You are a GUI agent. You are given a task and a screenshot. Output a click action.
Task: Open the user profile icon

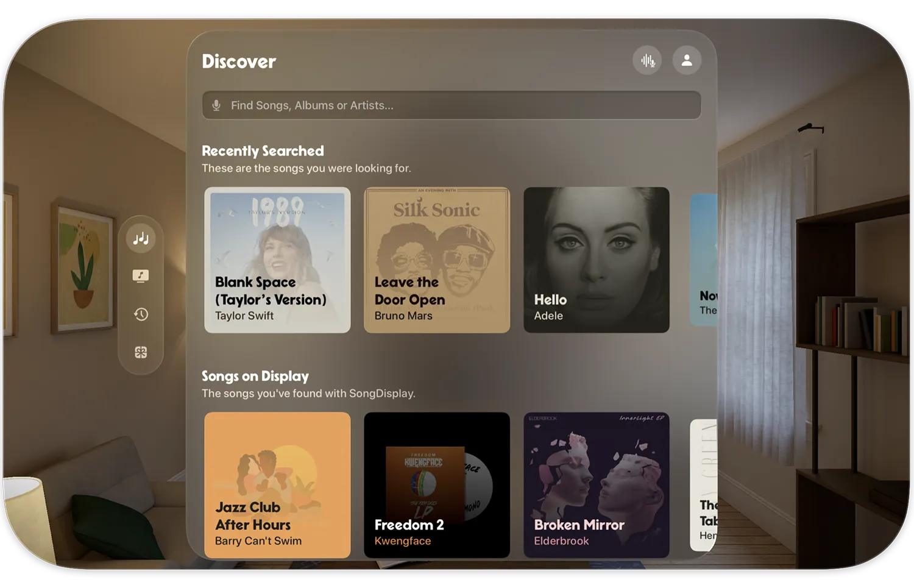coord(687,60)
